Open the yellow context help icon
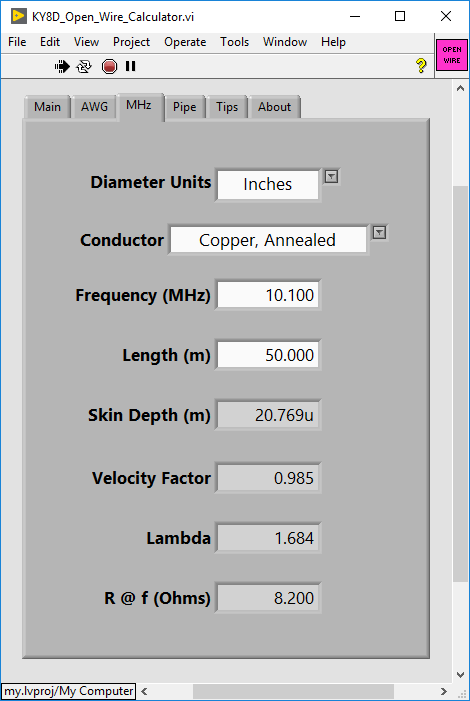This screenshot has width=470, height=701. (421, 66)
